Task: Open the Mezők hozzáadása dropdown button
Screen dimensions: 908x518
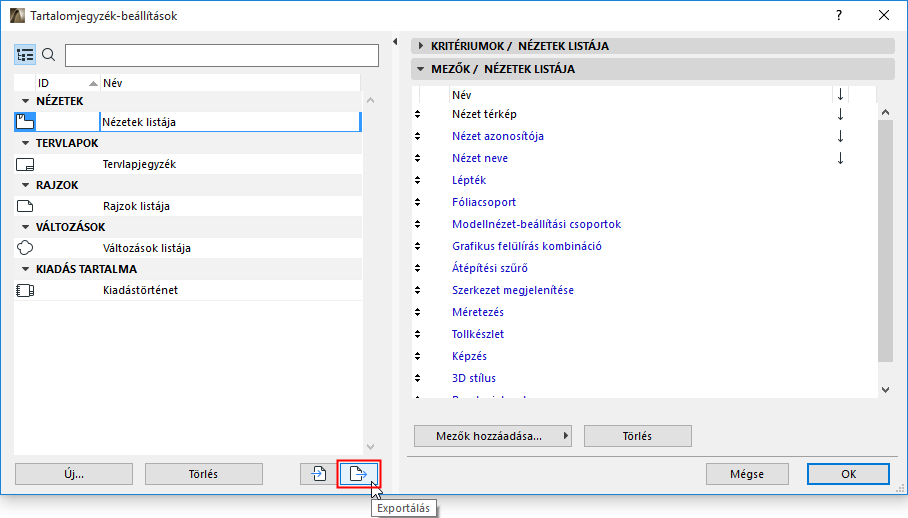Action: [x=493, y=436]
